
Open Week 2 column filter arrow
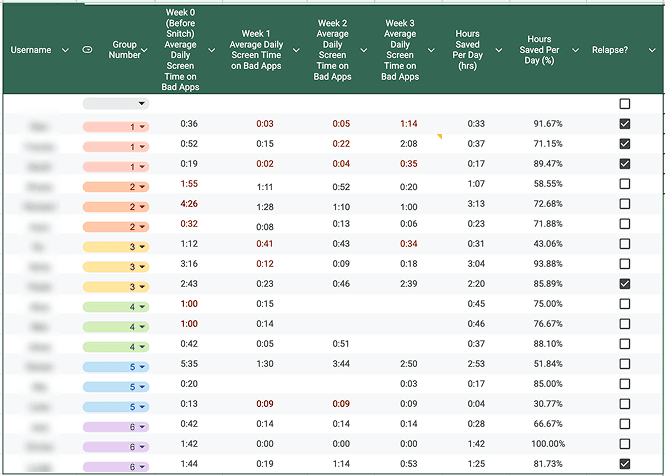click(364, 50)
